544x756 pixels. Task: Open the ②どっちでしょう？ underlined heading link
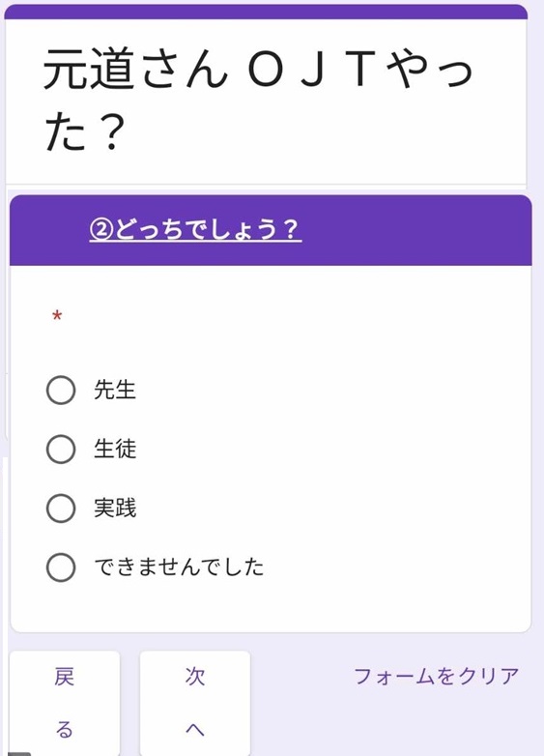coord(195,229)
